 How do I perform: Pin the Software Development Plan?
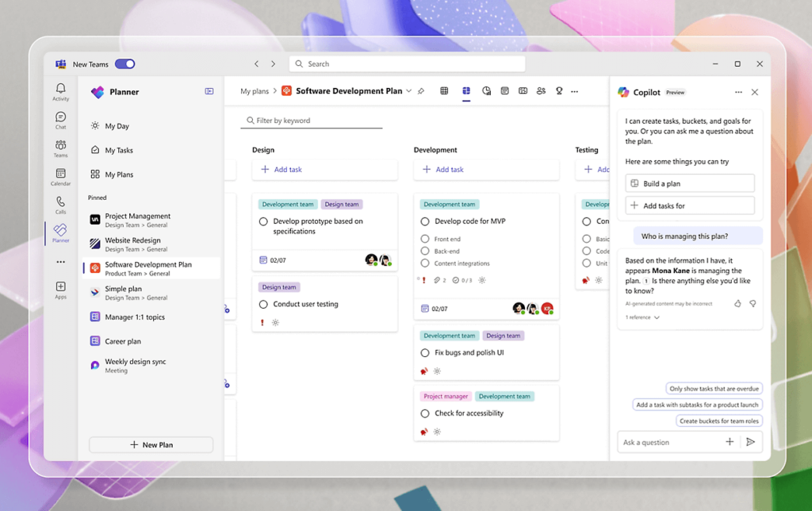point(421,91)
